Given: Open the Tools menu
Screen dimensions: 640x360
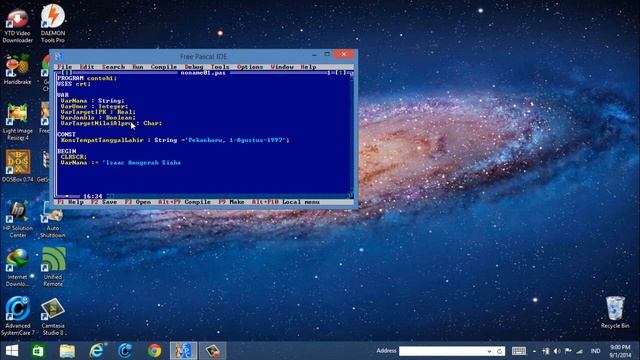Looking at the screenshot, I should [x=220, y=67].
